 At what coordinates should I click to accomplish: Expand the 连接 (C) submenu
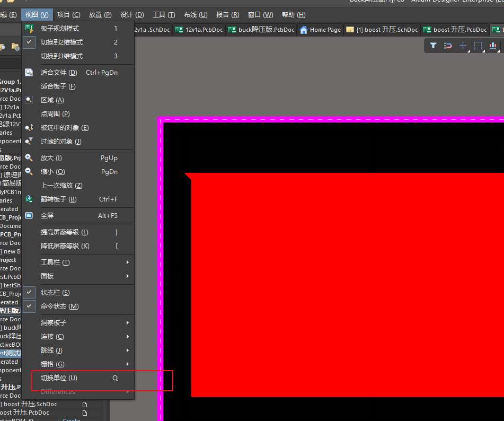128,336
